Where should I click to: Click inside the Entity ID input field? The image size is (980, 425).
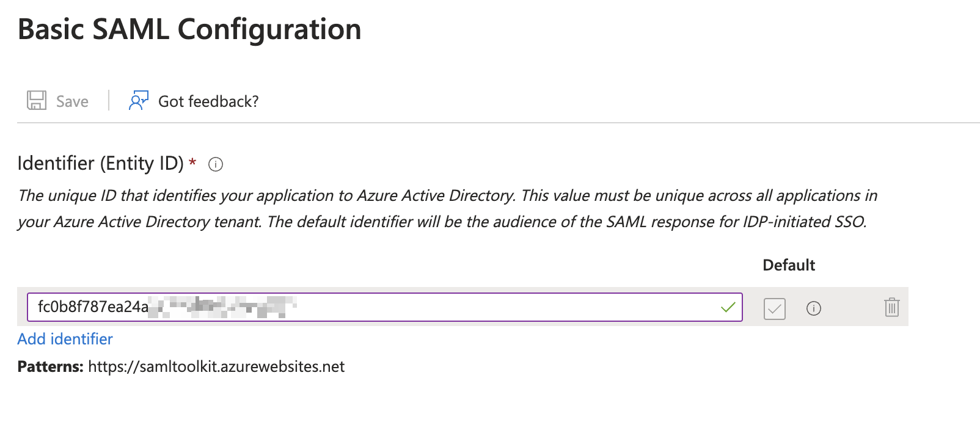[x=367, y=307]
